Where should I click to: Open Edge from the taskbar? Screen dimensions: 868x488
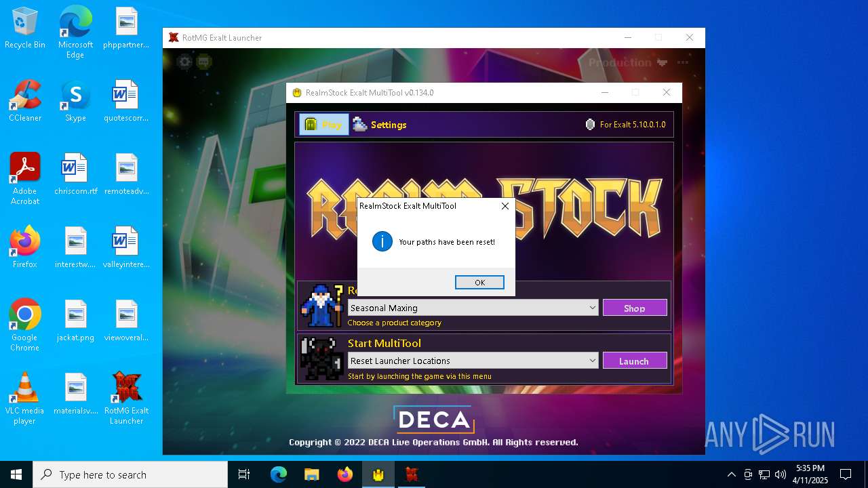click(x=279, y=474)
